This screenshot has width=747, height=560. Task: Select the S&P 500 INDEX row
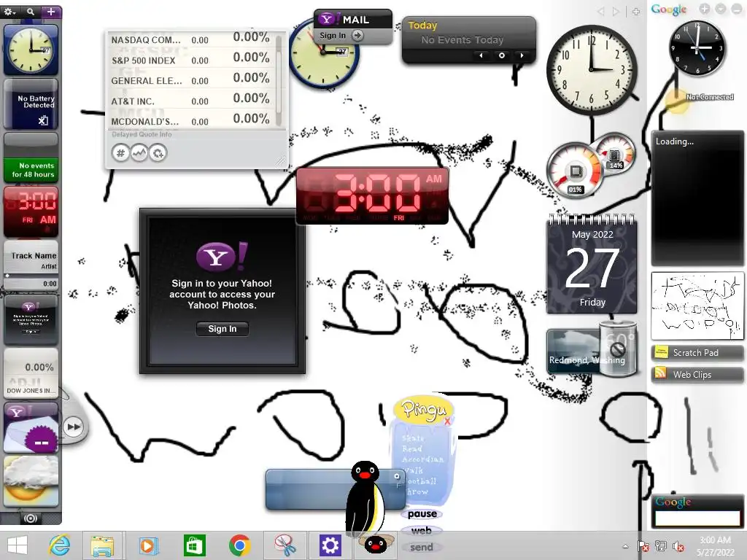[190, 60]
